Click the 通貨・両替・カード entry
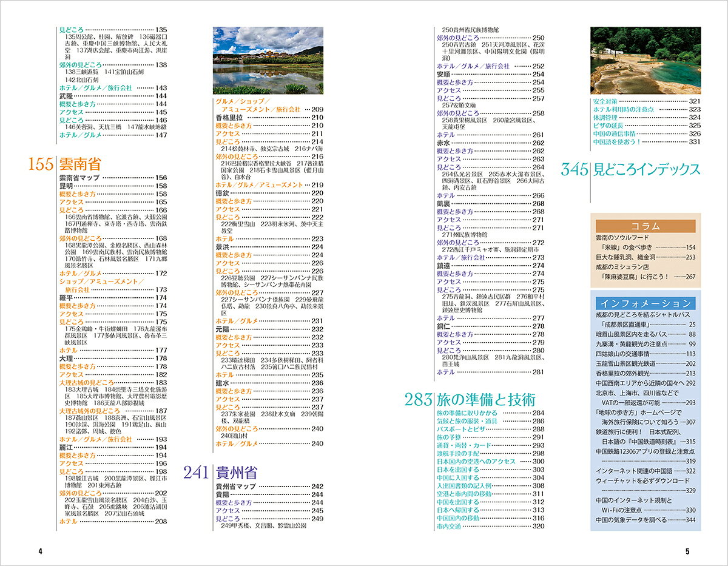The image size is (728, 566). [x=491, y=445]
